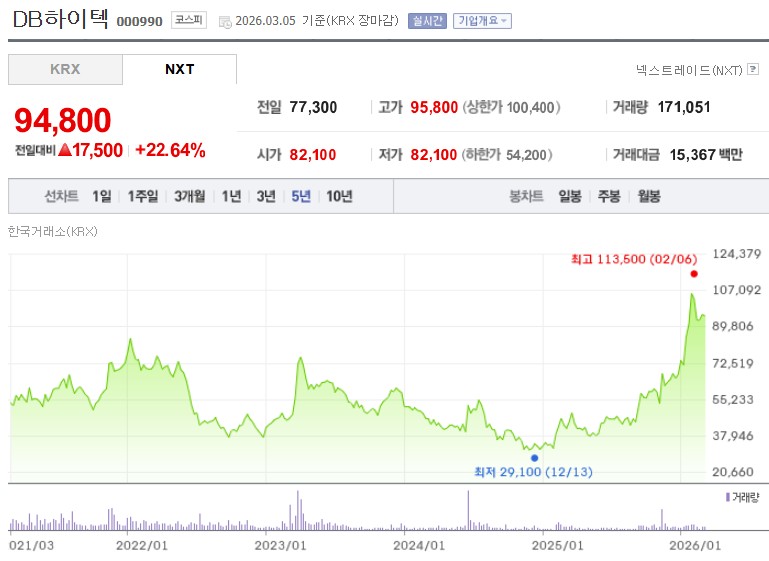Show the 3년 line chart
Screen dimensions: 769x561
(266, 196)
